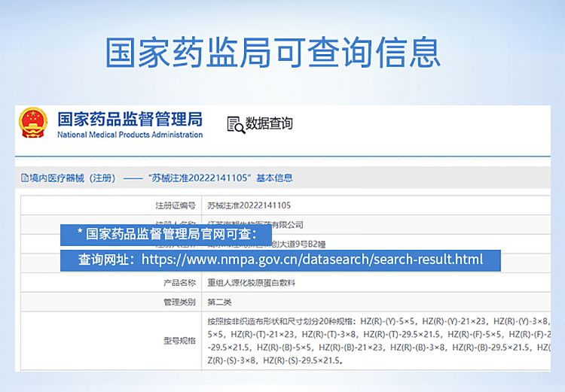Click the 数据查询 search document icon
The height and width of the screenshot is (392, 565).
[236, 125]
